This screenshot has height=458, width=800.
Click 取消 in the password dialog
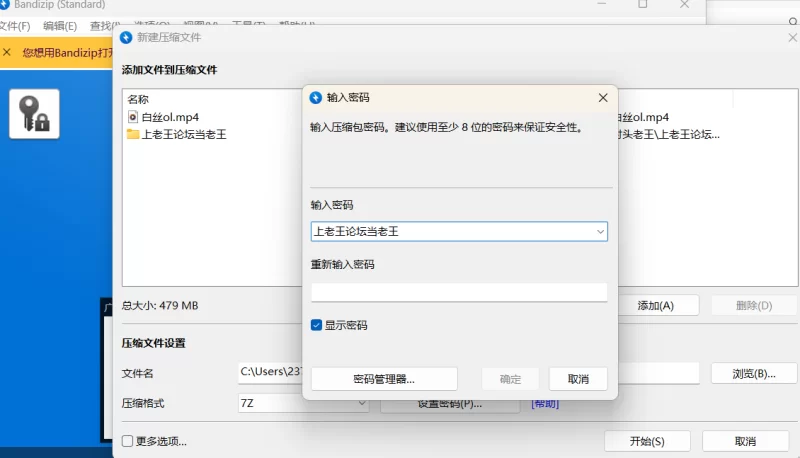tap(578, 379)
